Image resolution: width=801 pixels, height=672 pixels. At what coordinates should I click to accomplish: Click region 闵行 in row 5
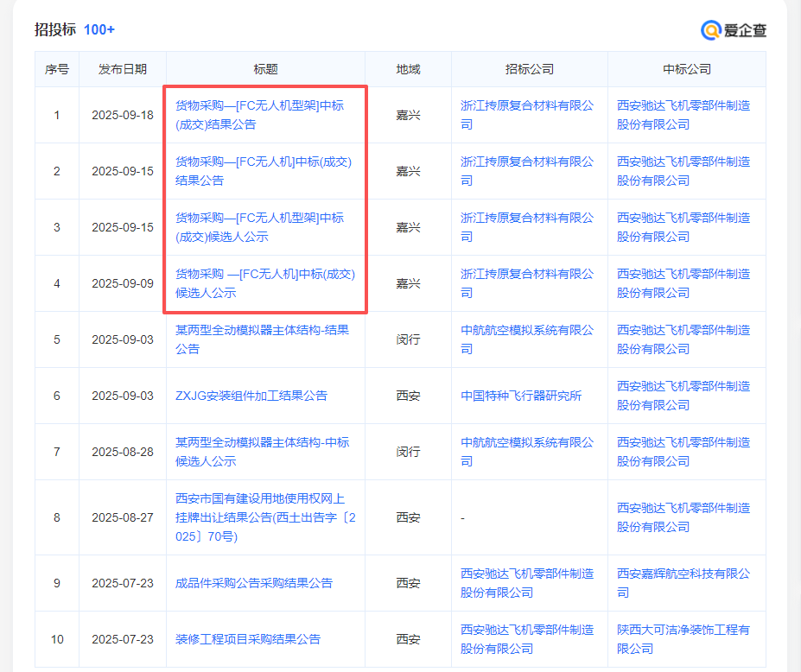(408, 340)
